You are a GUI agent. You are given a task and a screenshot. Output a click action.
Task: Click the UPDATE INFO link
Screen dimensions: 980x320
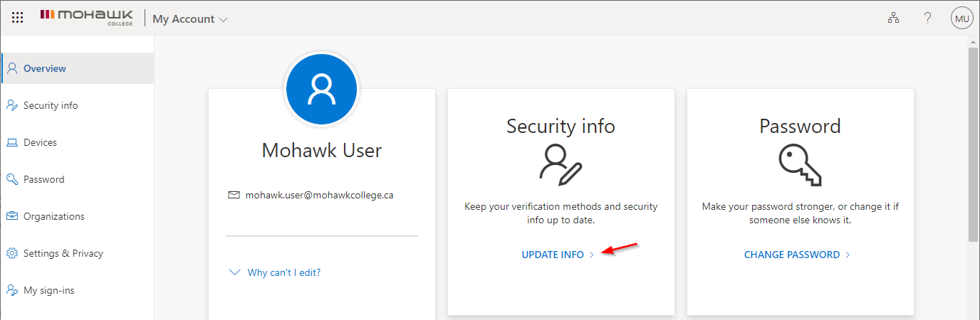pos(553,255)
